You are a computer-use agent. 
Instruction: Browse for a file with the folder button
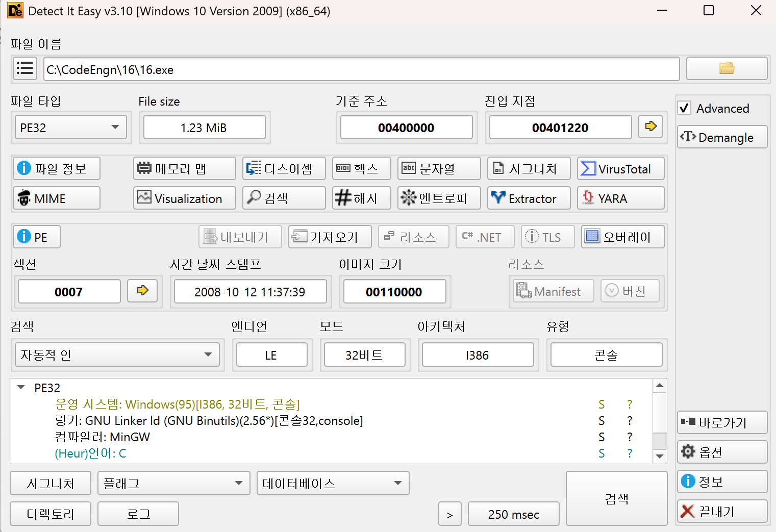click(x=727, y=68)
